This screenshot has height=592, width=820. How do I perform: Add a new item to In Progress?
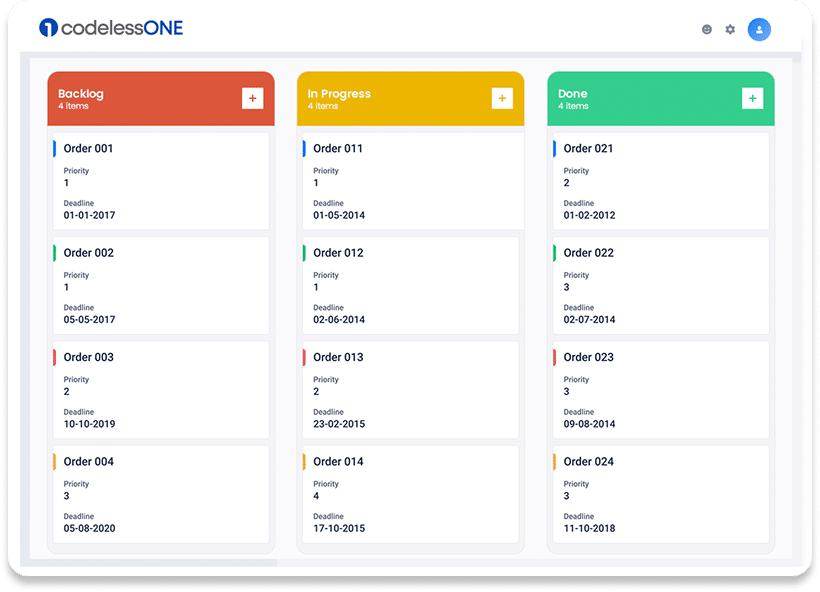point(502,98)
